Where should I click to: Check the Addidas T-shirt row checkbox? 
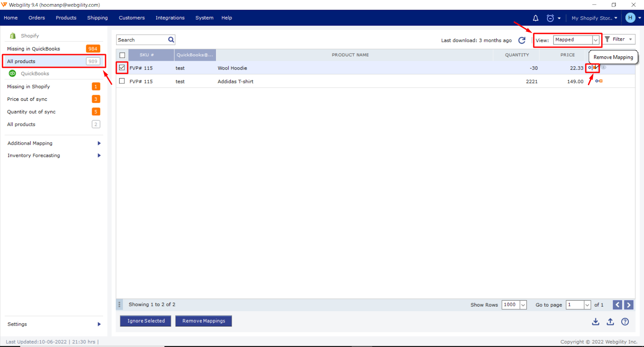click(x=122, y=81)
